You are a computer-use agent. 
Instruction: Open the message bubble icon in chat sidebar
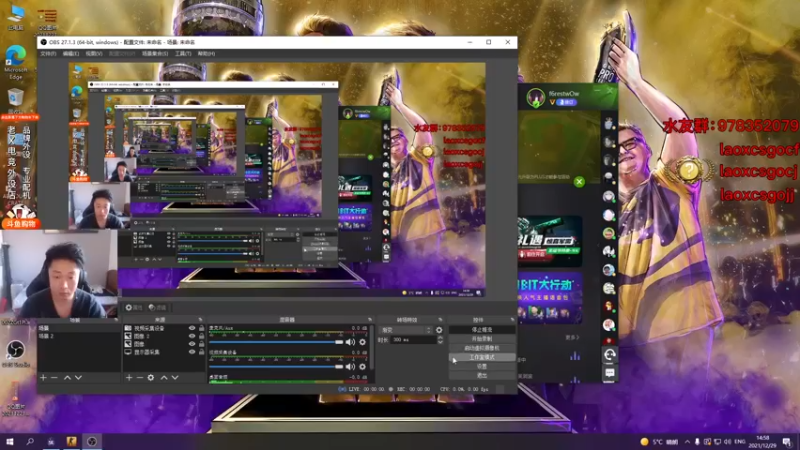[609, 373]
